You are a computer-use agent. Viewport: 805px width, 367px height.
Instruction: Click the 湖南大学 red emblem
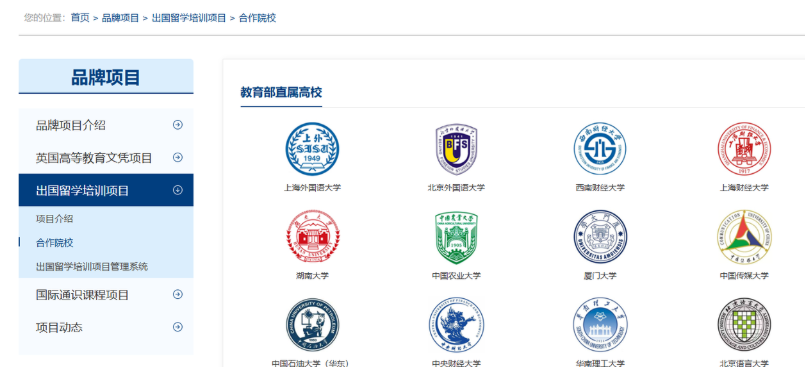[312, 237]
